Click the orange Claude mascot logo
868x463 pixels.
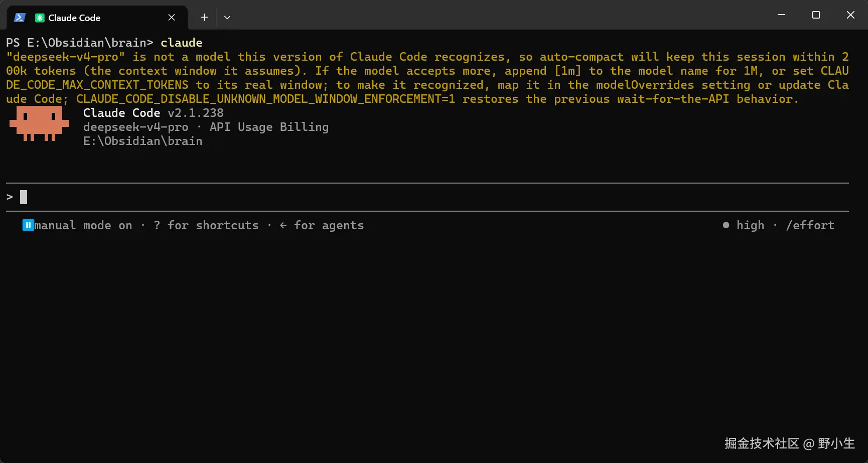[39, 123]
